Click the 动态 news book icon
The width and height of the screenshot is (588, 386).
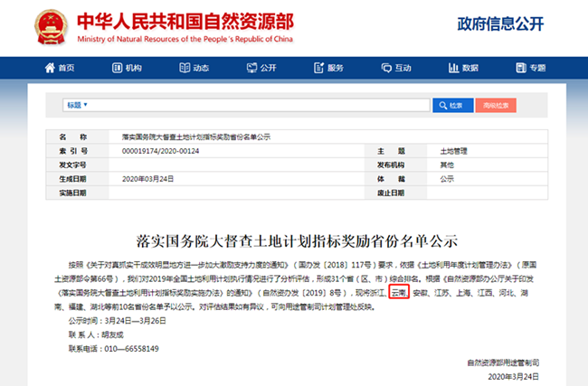pyautogui.click(x=185, y=69)
